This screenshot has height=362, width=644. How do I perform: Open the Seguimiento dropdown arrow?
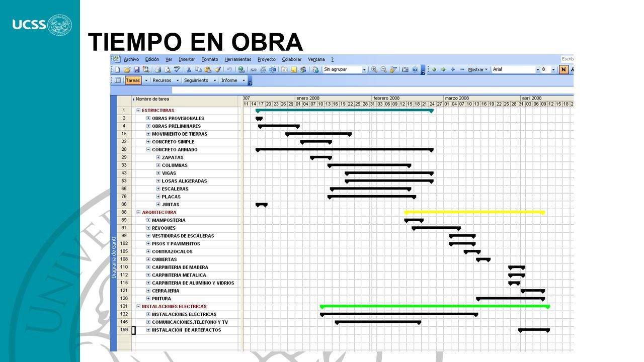click(x=214, y=80)
